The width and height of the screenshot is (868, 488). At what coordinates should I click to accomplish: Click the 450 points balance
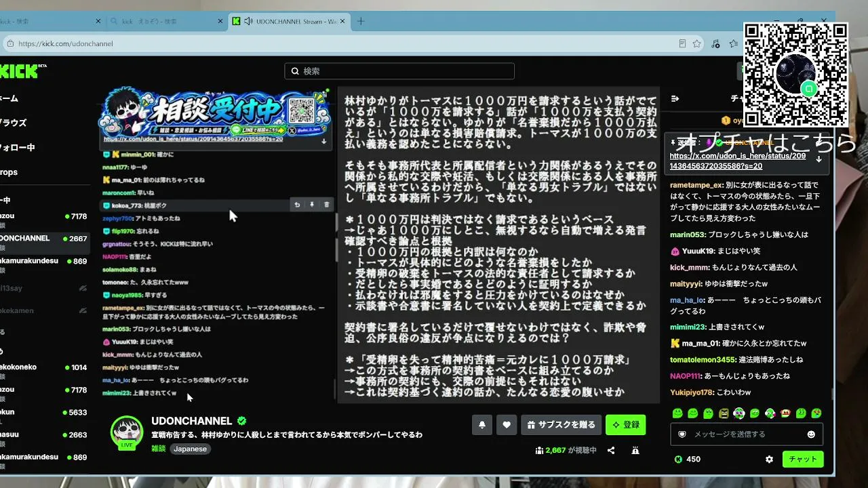pyautogui.click(x=693, y=460)
